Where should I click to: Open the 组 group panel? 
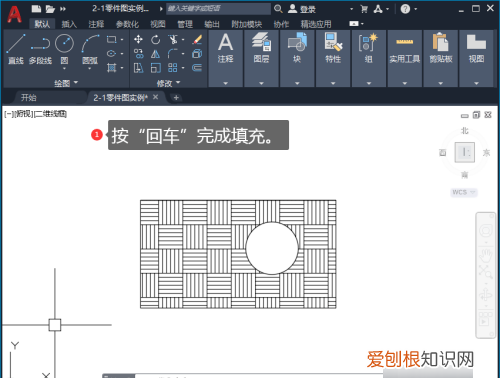tap(369, 59)
